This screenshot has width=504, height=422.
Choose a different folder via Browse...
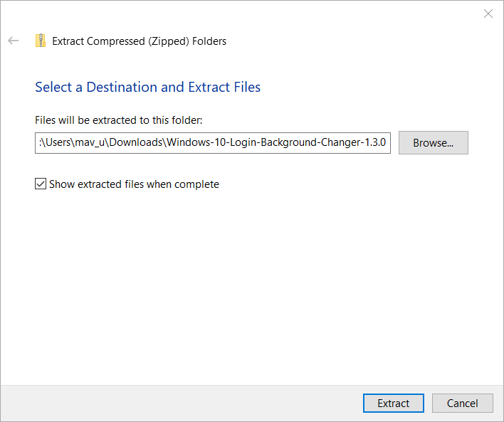[433, 142]
